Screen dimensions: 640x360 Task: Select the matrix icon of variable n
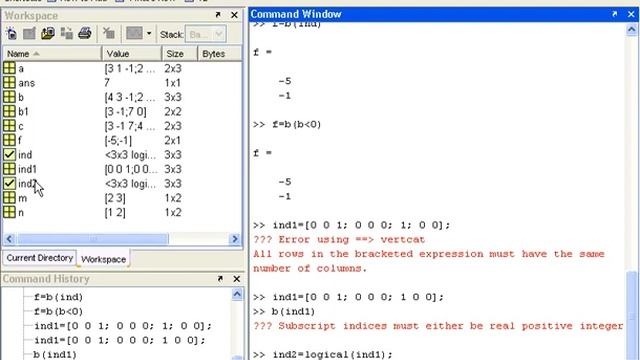tap(9, 212)
